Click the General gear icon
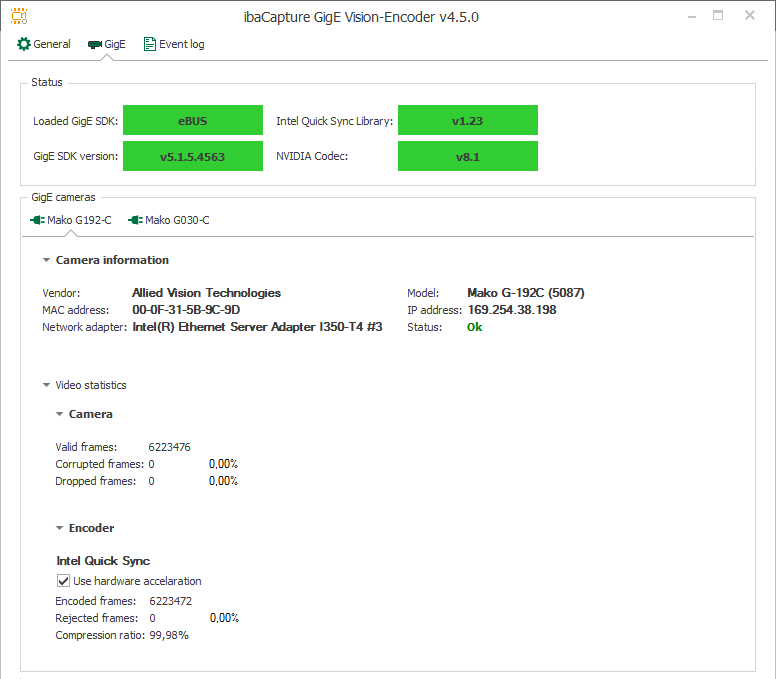 point(23,44)
